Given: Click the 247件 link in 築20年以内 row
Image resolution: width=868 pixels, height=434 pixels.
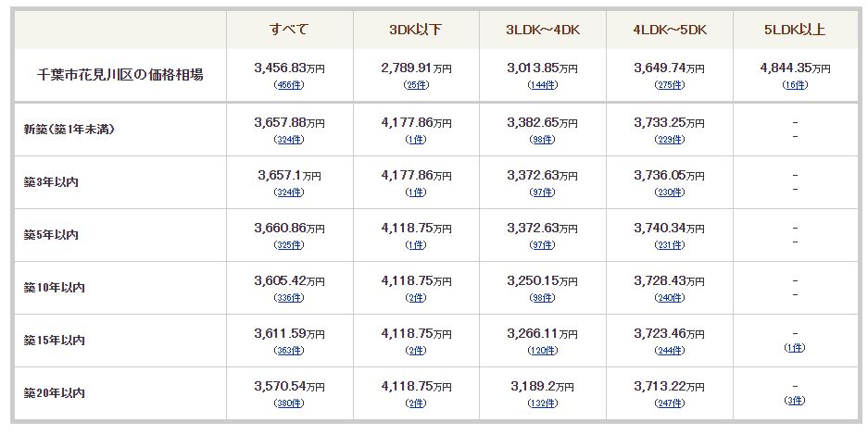Looking at the screenshot, I should [x=669, y=403].
